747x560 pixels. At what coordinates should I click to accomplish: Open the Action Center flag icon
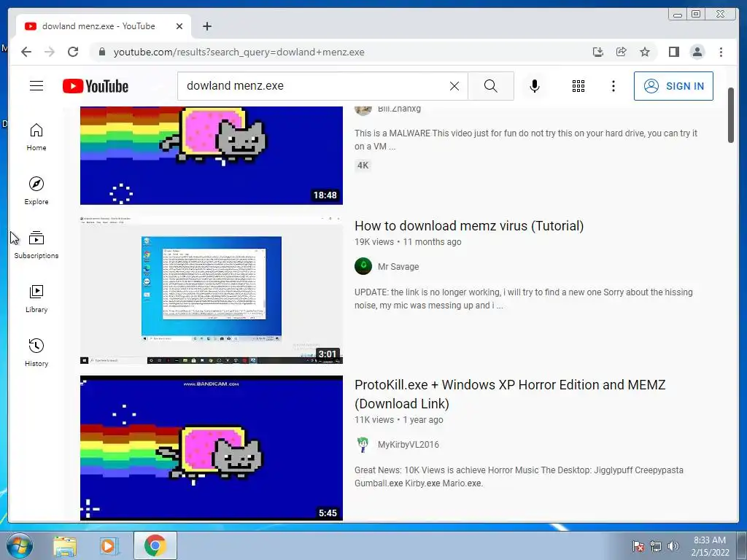tap(638, 546)
